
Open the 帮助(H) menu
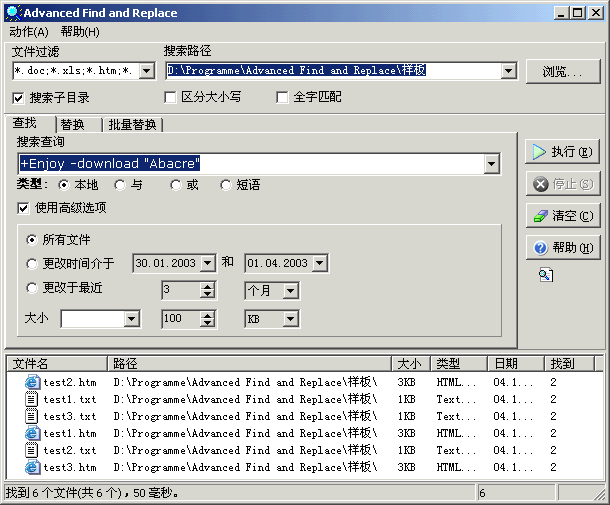(80, 32)
